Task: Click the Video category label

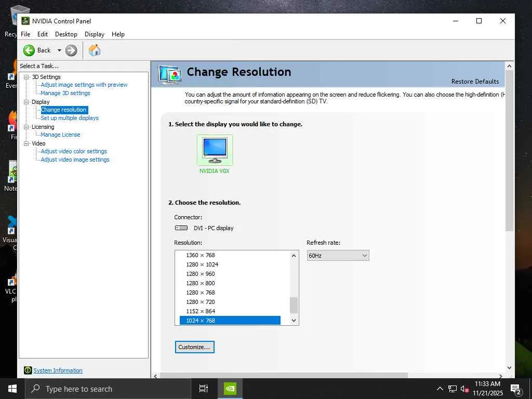Action: pyautogui.click(x=38, y=143)
